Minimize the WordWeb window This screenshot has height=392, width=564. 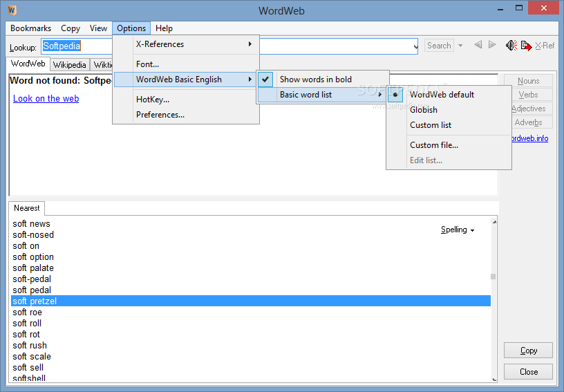(x=500, y=8)
